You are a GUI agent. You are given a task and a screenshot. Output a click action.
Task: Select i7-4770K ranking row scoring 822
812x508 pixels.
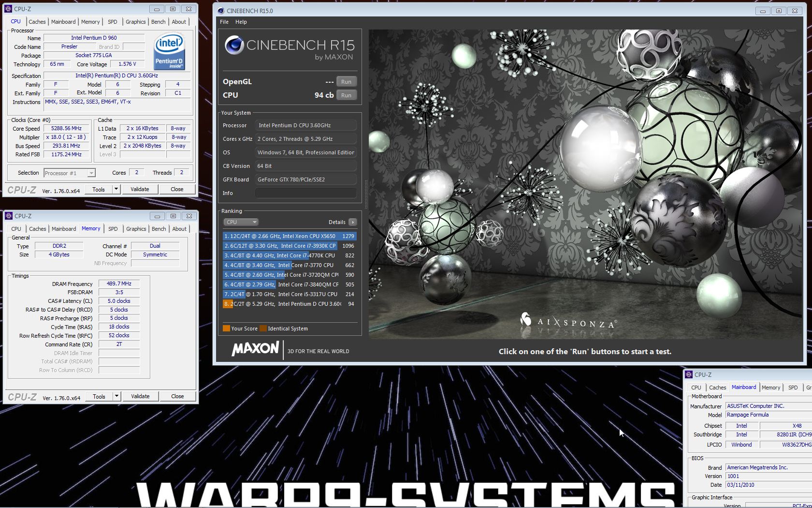(x=290, y=255)
